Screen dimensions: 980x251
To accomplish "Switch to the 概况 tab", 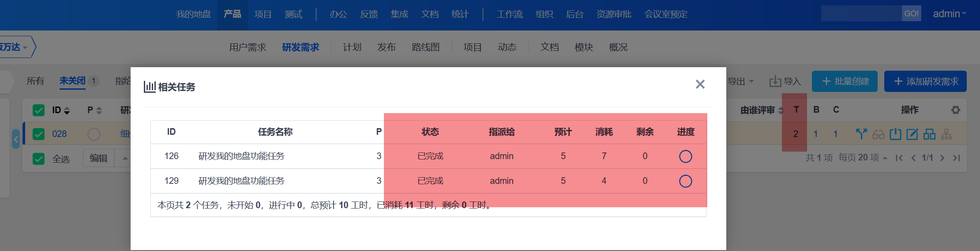I will (x=618, y=47).
